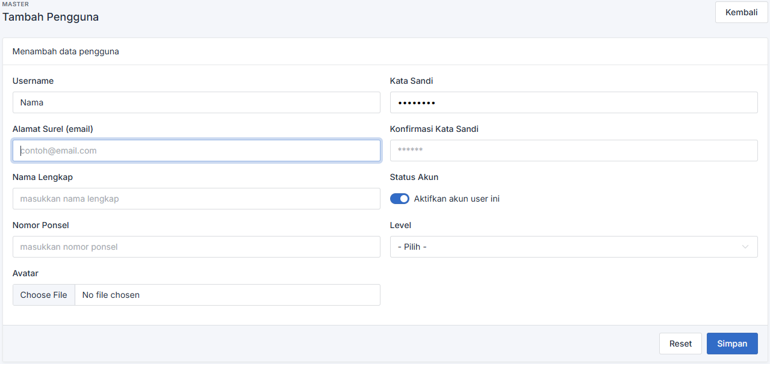The image size is (771, 368).
Task: Click the 'Aktifkan akun user ini' label text
Action: [456, 199]
